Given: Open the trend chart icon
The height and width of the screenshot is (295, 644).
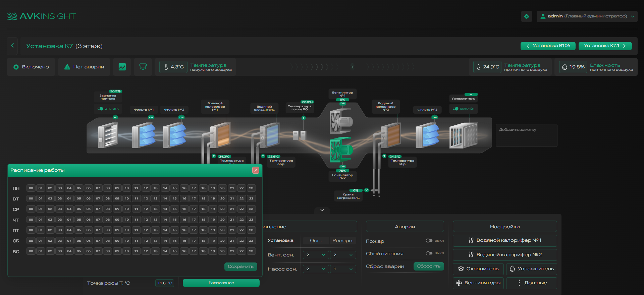Looking at the screenshot, I should point(122,67).
